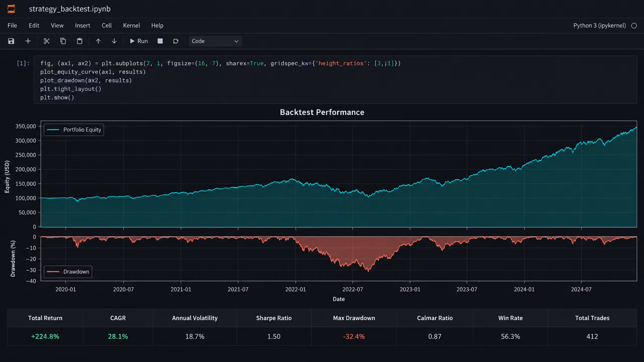This screenshot has height=362, width=644.
Task: Click the -32.4% Max Drawdown value
Action: click(354, 336)
